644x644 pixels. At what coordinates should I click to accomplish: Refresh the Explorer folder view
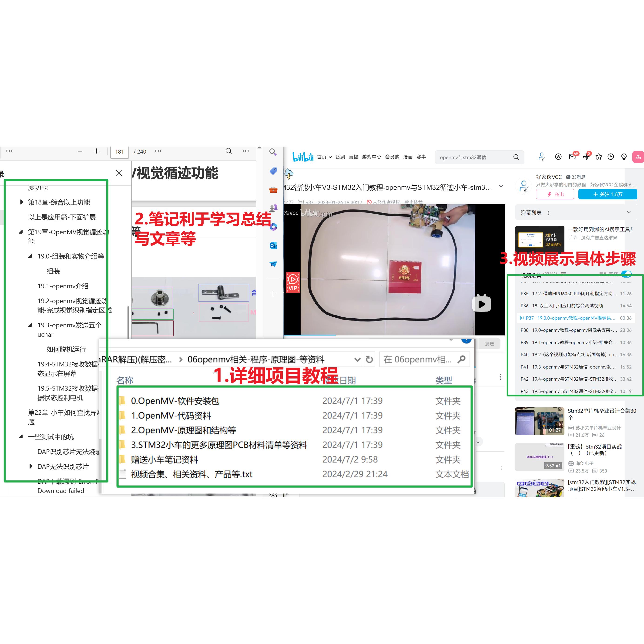[x=369, y=359]
